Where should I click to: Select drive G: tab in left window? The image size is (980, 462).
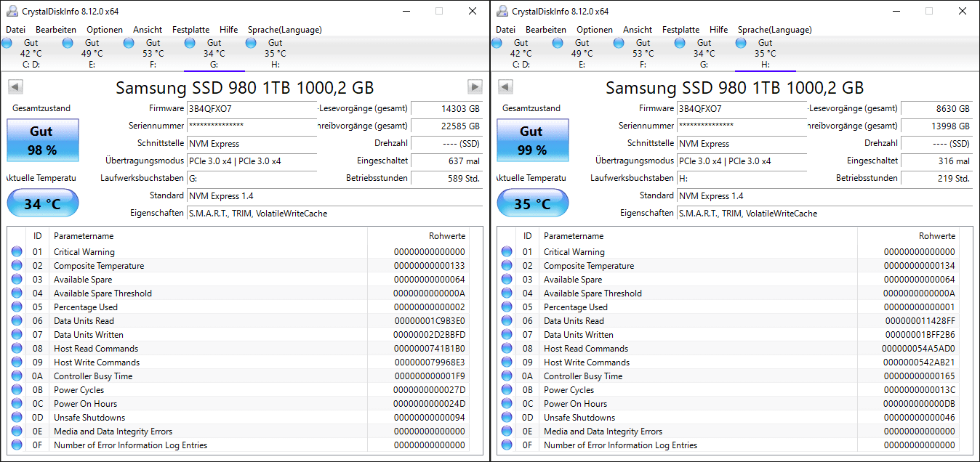coord(214,54)
